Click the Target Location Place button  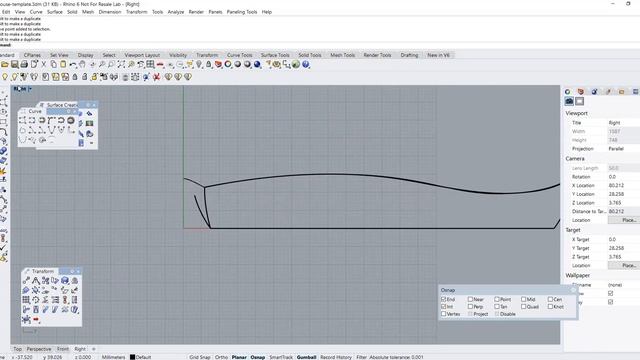(628, 265)
